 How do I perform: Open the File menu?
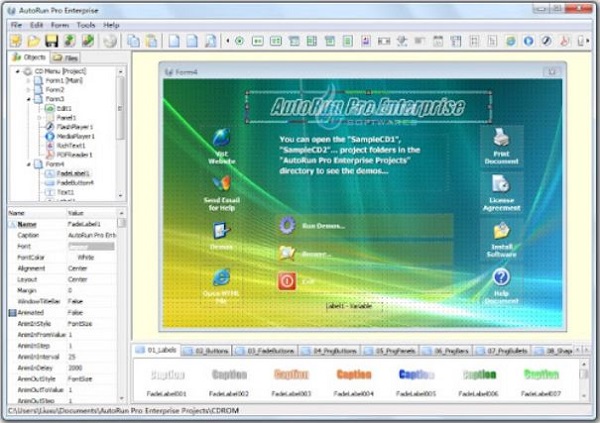[x=16, y=25]
